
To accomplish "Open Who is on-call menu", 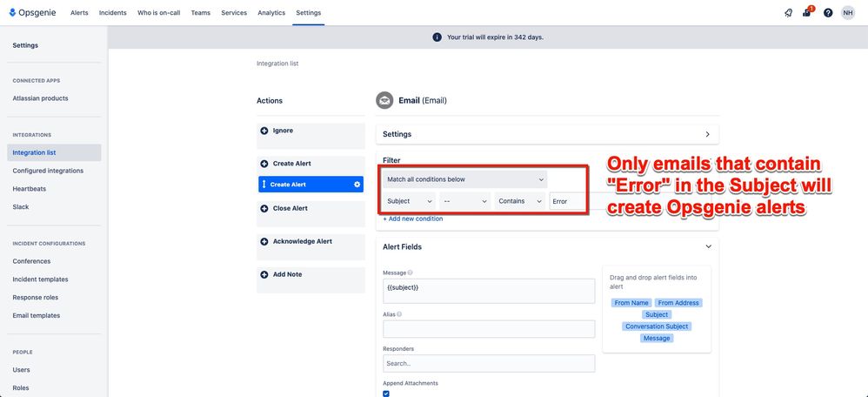I will pos(159,13).
